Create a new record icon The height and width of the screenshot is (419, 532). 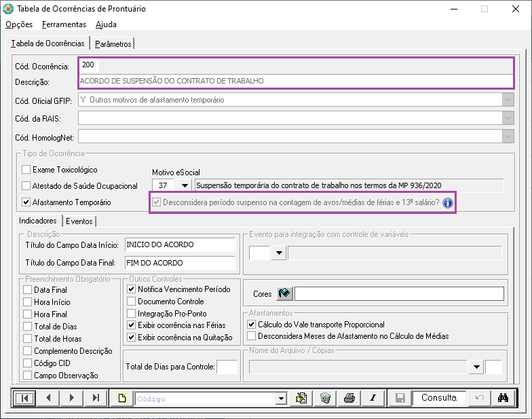tap(122, 398)
